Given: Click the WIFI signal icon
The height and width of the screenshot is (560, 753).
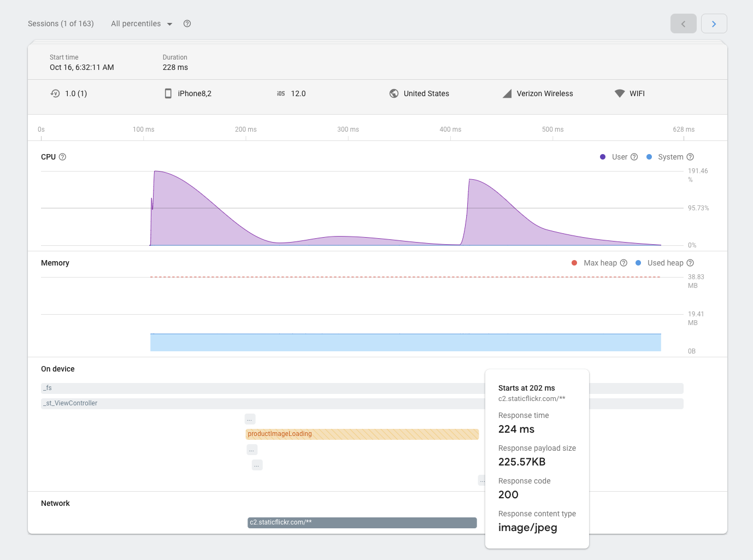Looking at the screenshot, I should point(619,93).
